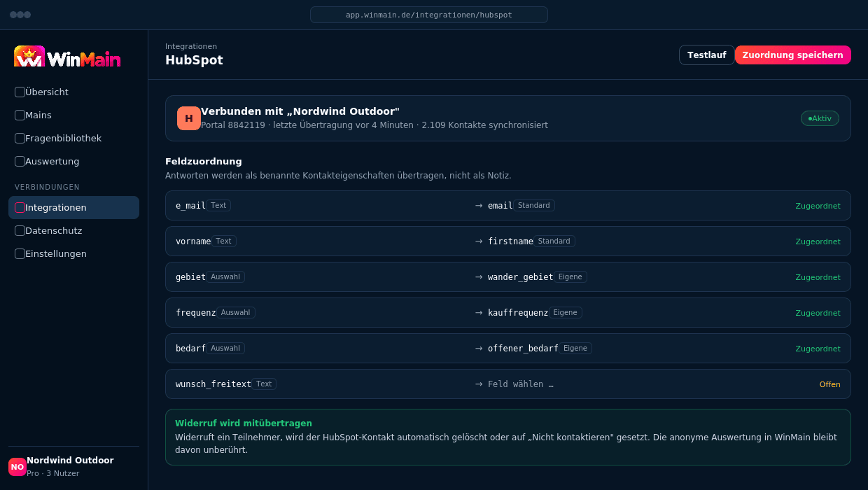
Task: Click Zugeordnet status in bedarf row
Action: [818, 349]
